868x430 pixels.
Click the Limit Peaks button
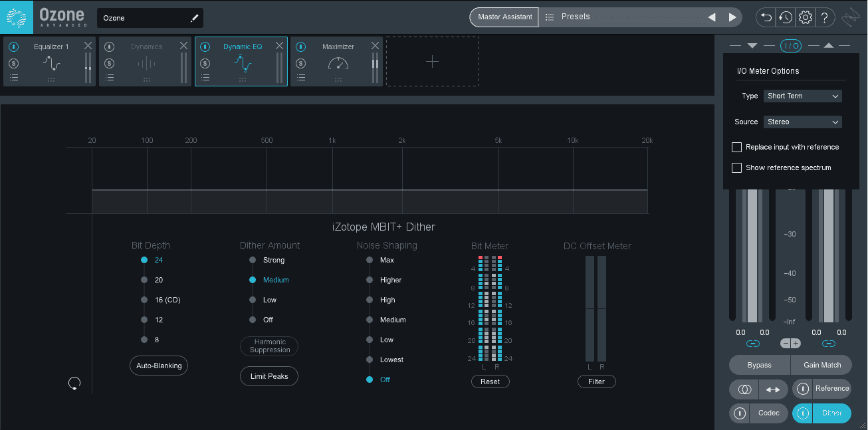[269, 376]
